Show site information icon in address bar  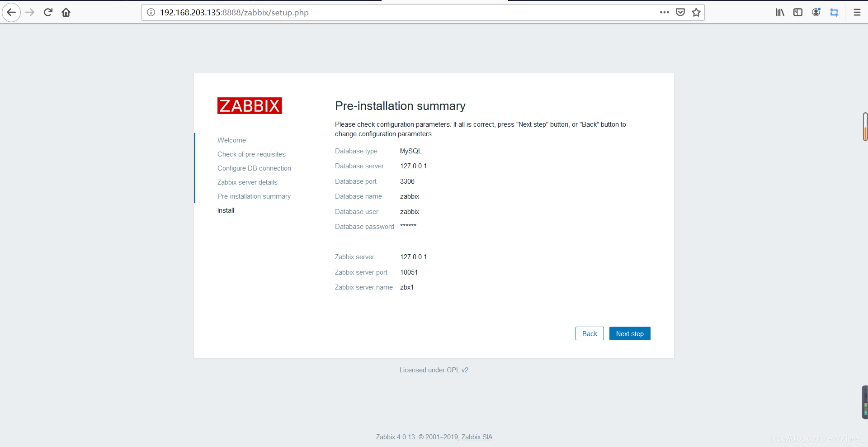151,12
